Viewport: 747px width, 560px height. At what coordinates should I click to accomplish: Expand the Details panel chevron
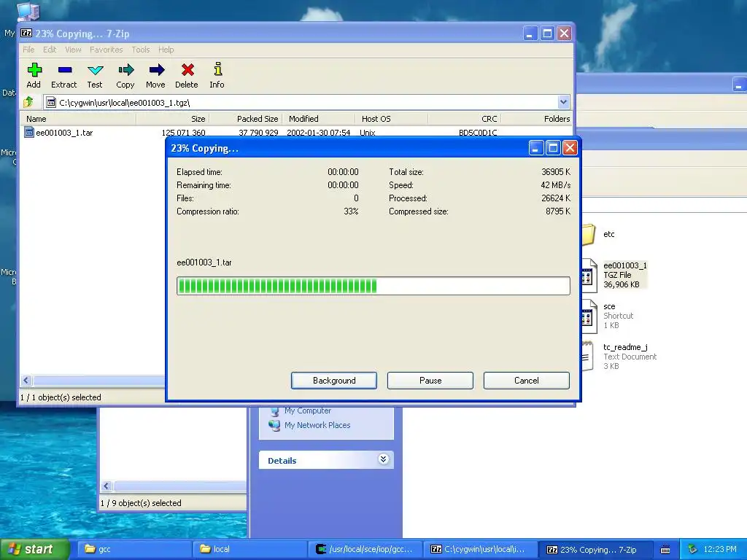[x=384, y=459]
